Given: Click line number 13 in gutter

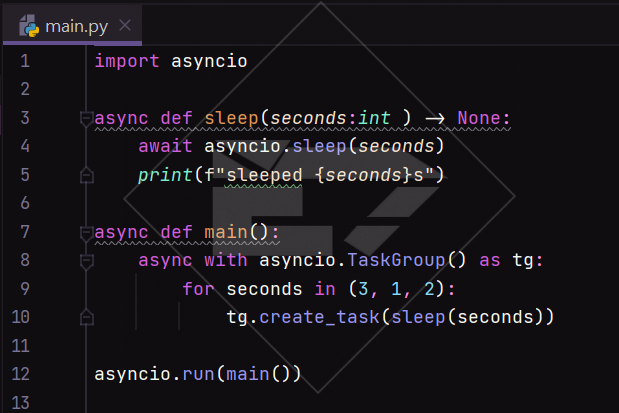Looking at the screenshot, I should [21, 403].
